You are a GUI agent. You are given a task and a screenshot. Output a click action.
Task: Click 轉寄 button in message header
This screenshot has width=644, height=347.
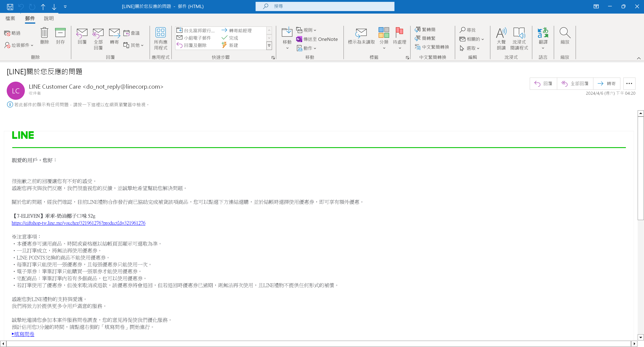(x=606, y=83)
